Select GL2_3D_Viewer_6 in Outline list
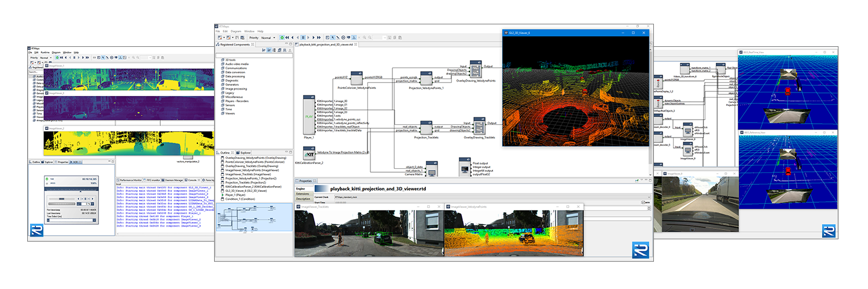 [245, 191]
